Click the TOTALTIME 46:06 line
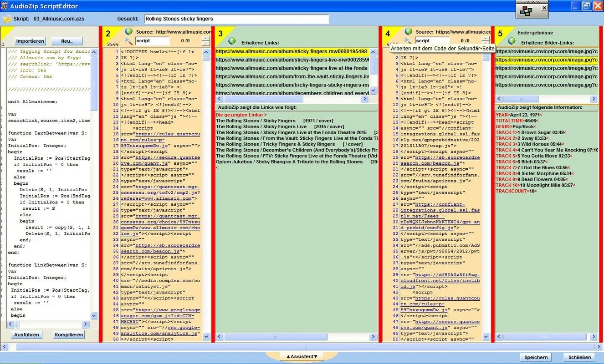Screen dimensions: 604x364 pos(517,121)
